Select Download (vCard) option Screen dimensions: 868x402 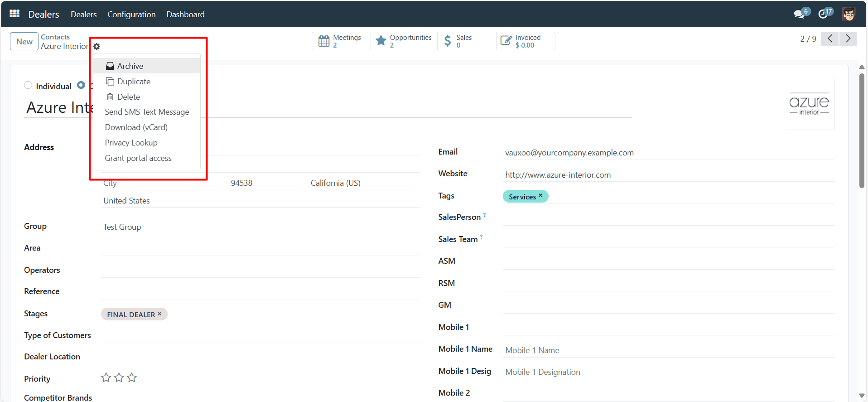pos(147,127)
